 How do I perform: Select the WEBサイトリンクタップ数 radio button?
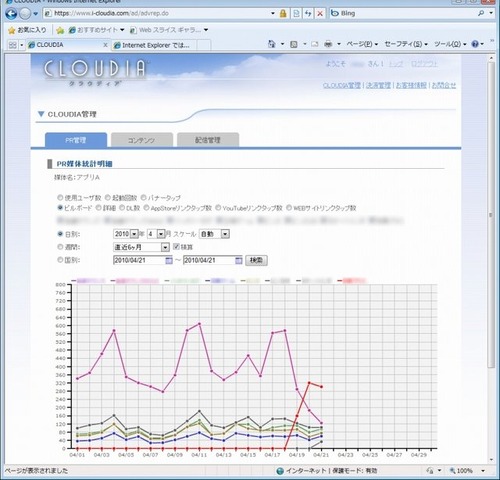[x=289, y=208]
